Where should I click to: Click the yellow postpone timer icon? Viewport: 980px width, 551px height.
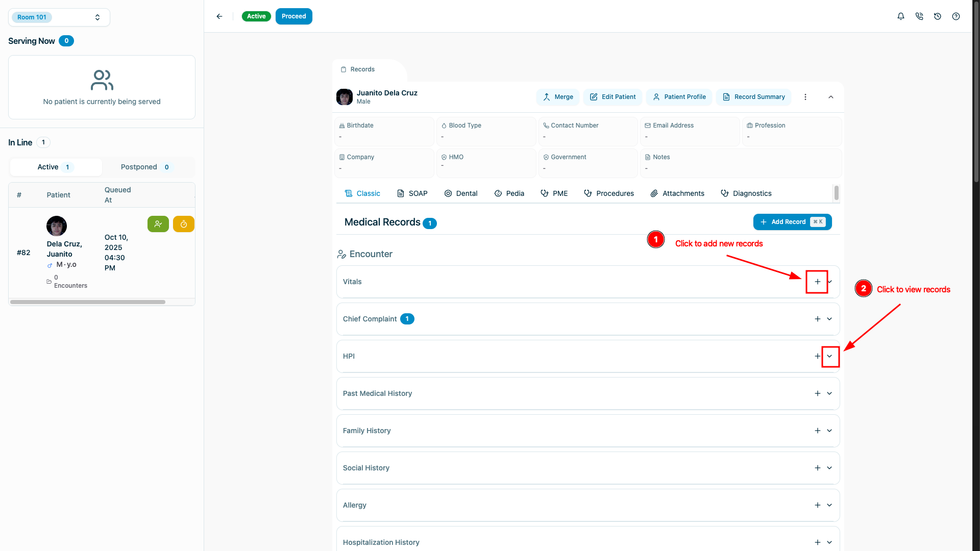click(183, 224)
